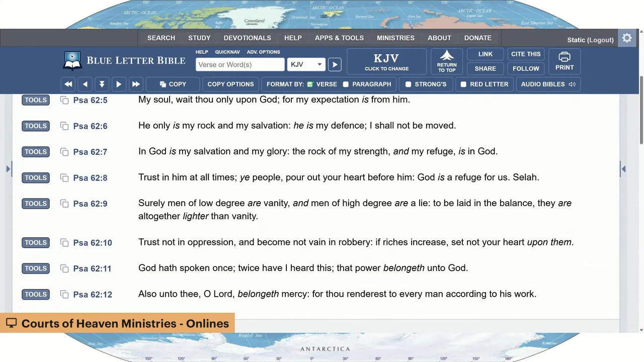The width and height of the screenshot is (644, 362).
Task: Click Help link above search box
Action: 202,52
